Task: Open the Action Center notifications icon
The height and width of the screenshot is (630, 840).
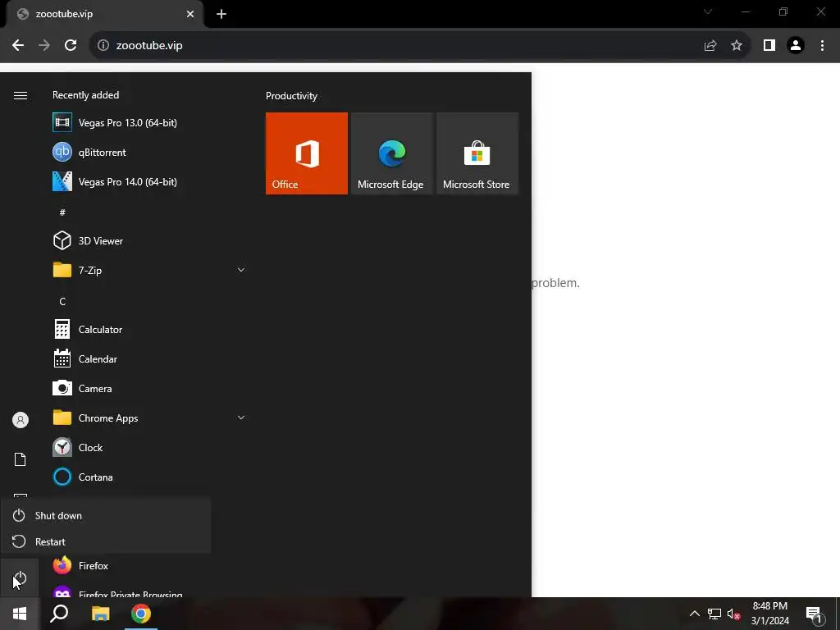Action: pyautogui.click(x=813, y=614)
